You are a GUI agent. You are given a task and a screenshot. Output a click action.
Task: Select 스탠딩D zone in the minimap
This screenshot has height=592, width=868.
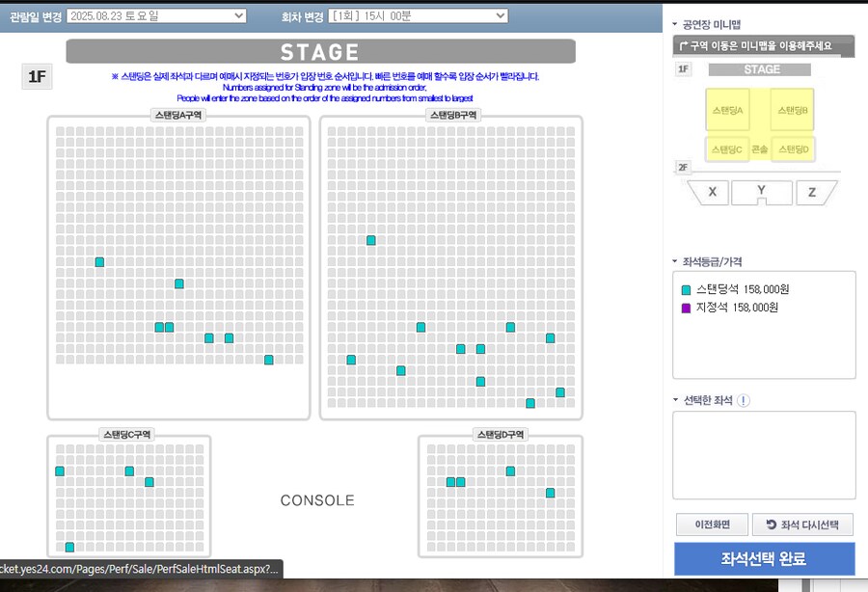(x=792, y=149)
